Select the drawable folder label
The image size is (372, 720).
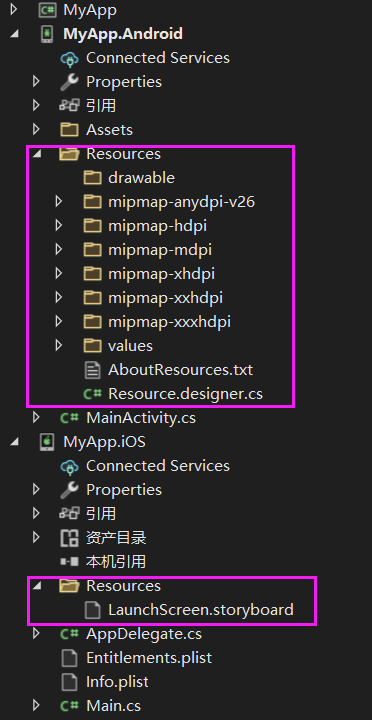(x=141, y=178)
